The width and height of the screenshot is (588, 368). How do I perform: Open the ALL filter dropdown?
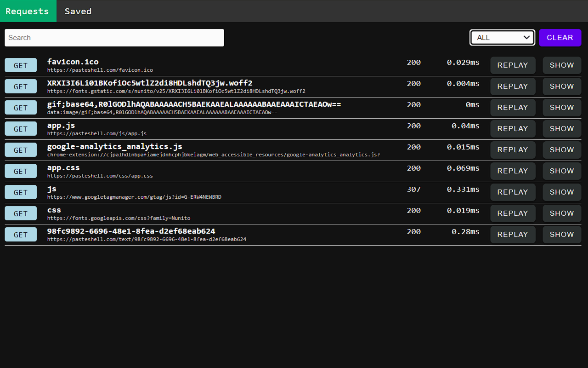[502, 38]
